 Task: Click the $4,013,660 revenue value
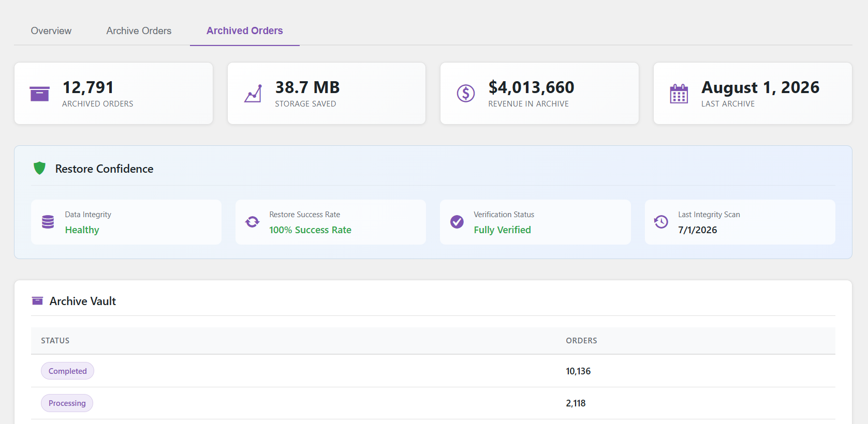(531, 87)
